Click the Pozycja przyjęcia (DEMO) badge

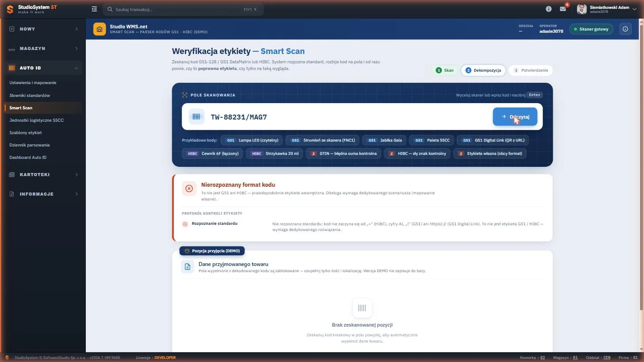click(212, 251)
